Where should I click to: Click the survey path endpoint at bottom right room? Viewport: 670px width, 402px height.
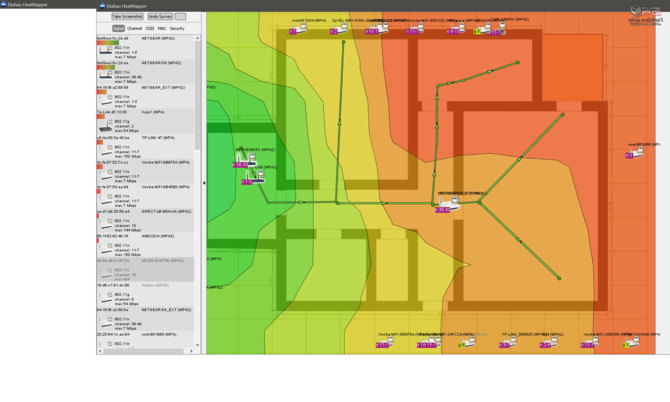(x=559, y=278)
